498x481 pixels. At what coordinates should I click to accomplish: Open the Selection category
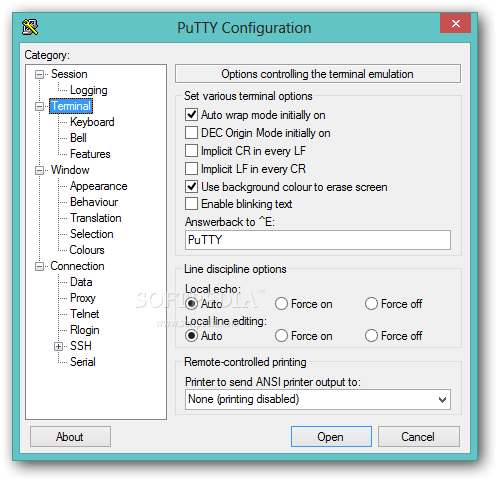(x=92, y=234)
